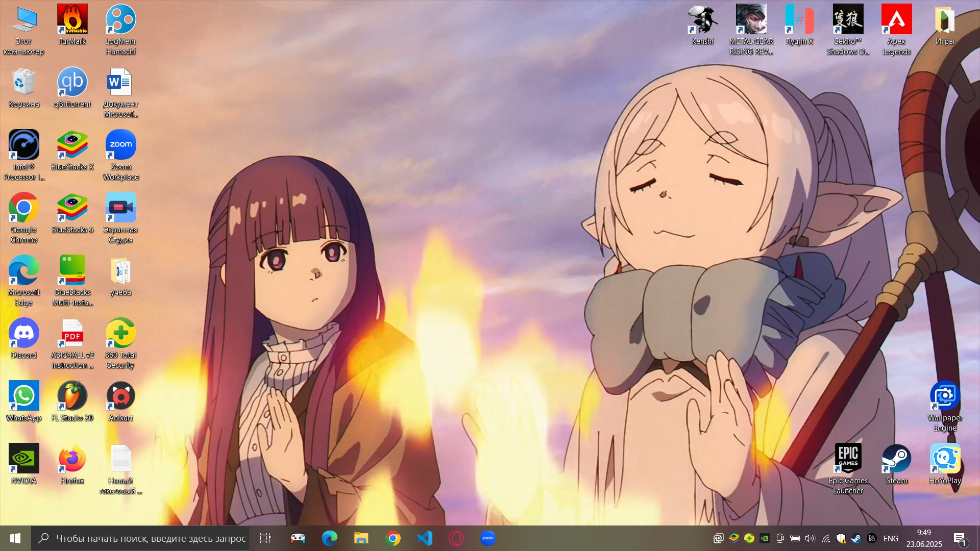980x551 pixels.
Task: Select the Документ Microsoft Word file
Action: (x=120, y=93)
